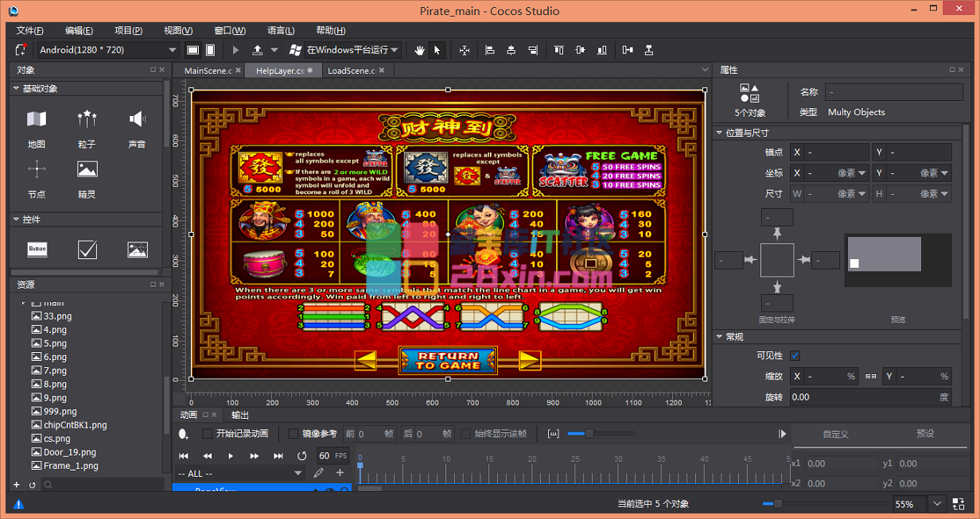
Task: Enable 镜像参考 checkbox
Action: point(293,433)
